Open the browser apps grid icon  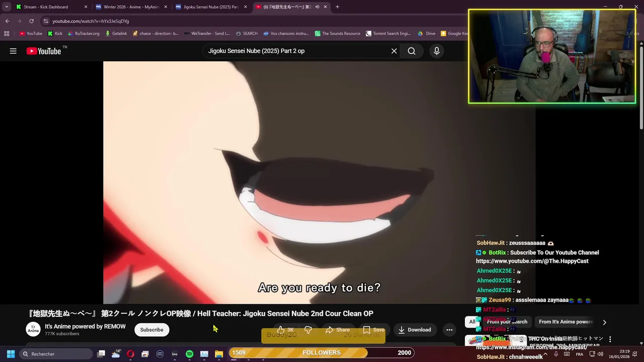point(7,33)
